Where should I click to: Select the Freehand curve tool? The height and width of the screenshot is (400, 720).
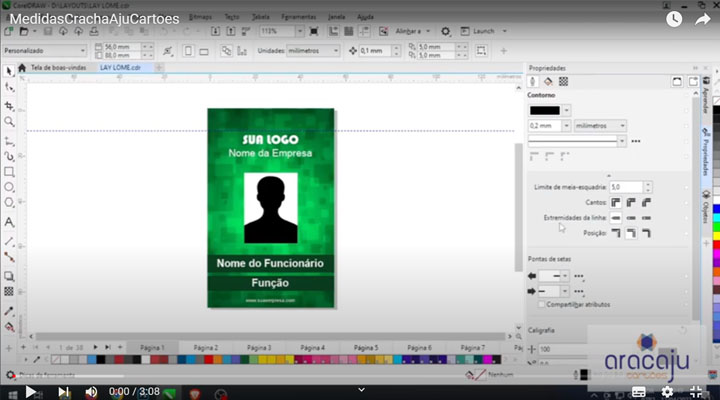click(x=9, y=141)
